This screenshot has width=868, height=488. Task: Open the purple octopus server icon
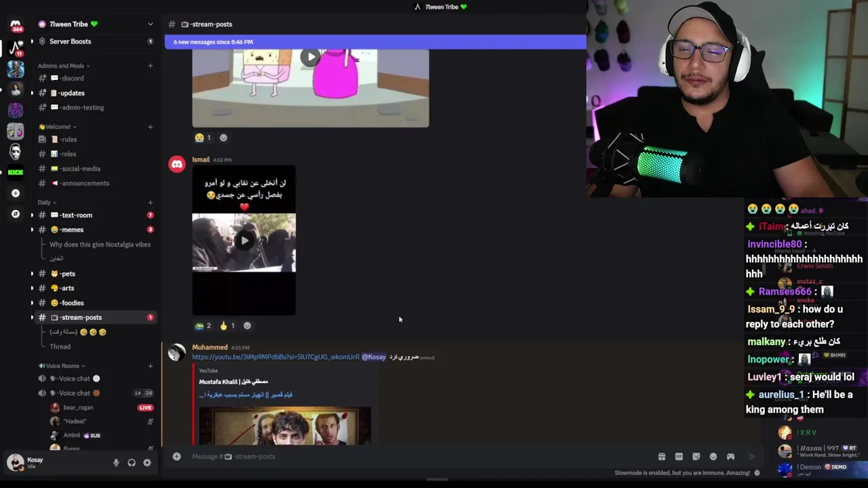pyautogui.click(x=16, y=109)
